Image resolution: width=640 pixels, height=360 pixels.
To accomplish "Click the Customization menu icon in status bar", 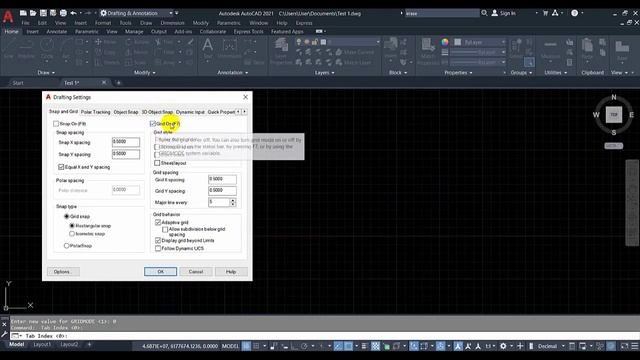I will pos(635,346).
